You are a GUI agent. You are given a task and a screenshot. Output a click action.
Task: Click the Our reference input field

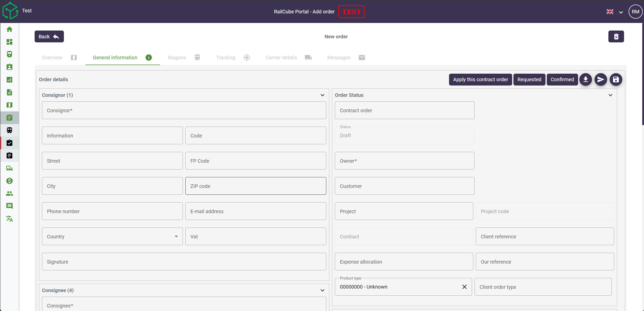click(x=545, y=262)
